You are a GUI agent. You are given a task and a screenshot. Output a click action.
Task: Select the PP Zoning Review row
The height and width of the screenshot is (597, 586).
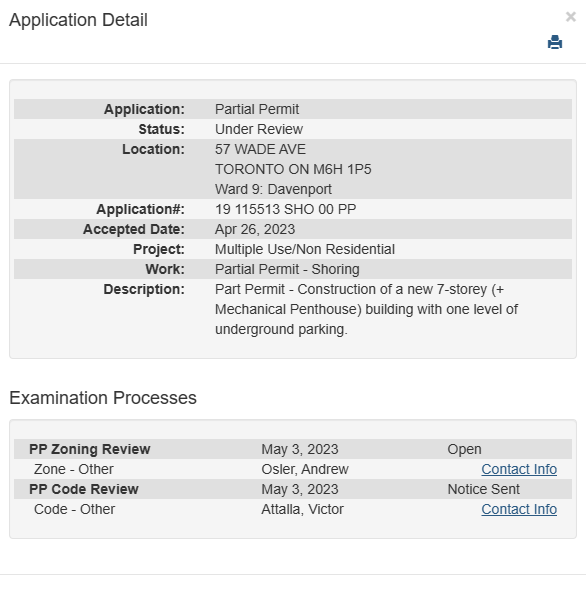293,449
